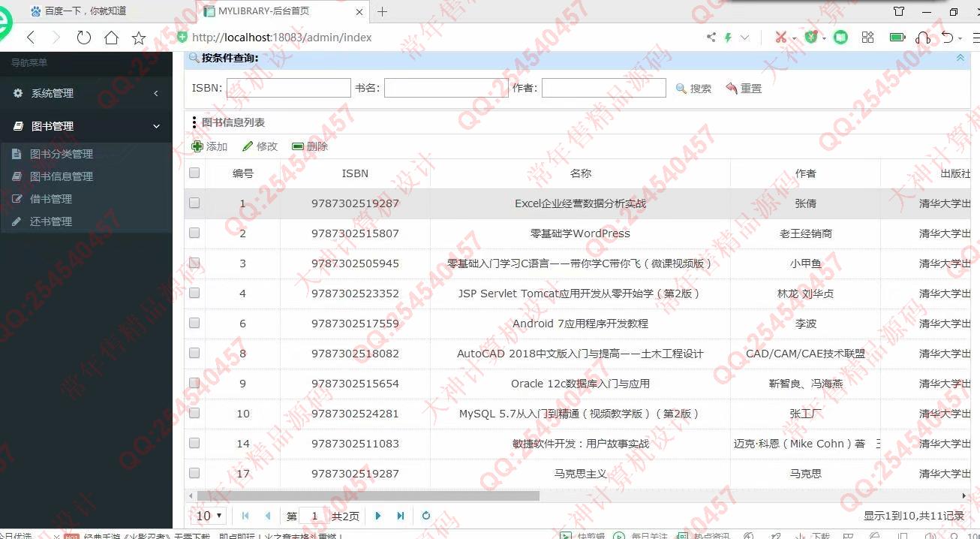Go to previous page pagination icon
The image size is (980, 539).
[268, 516]
